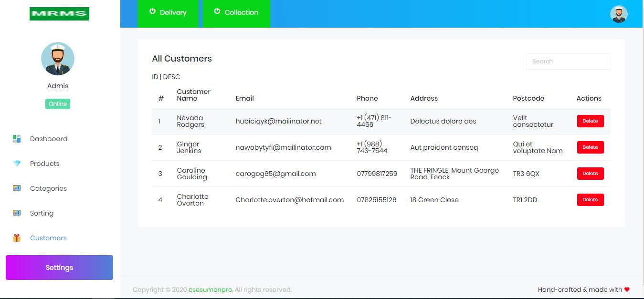The height and width of the screenshot is (299, 644).
Task: Click address Aut proident conseq
Action: (x=444, y=147)
